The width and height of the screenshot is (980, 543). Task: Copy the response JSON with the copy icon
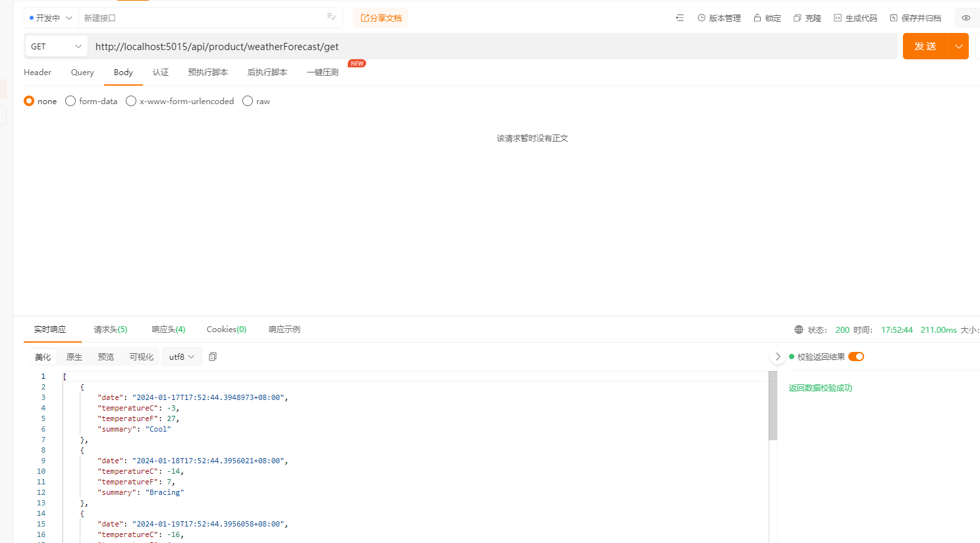tap(212, 356)
